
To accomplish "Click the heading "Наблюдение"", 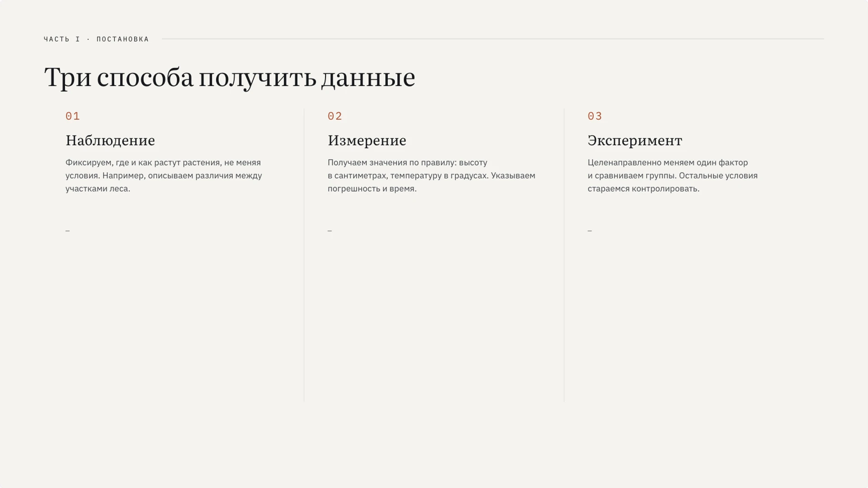I will click(110, 141).
